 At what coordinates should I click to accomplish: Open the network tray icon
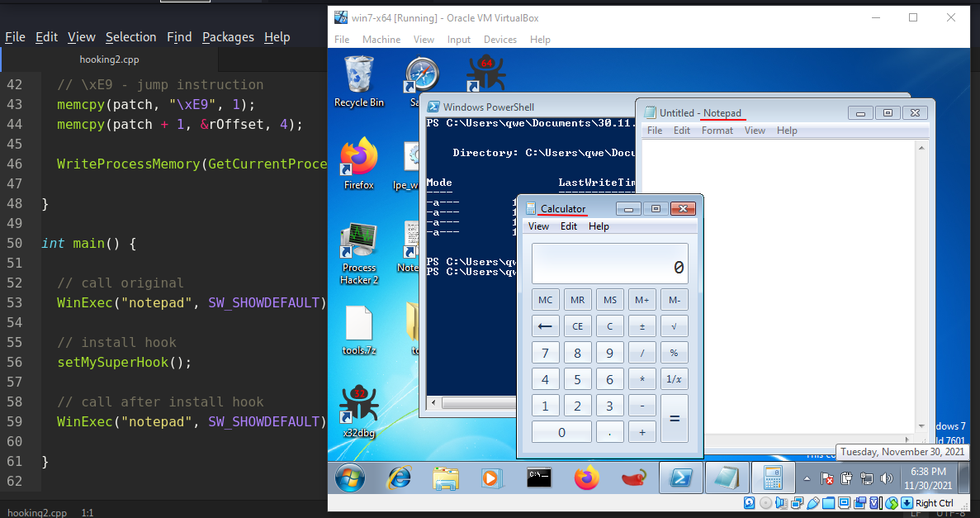[x=866, y=479]
